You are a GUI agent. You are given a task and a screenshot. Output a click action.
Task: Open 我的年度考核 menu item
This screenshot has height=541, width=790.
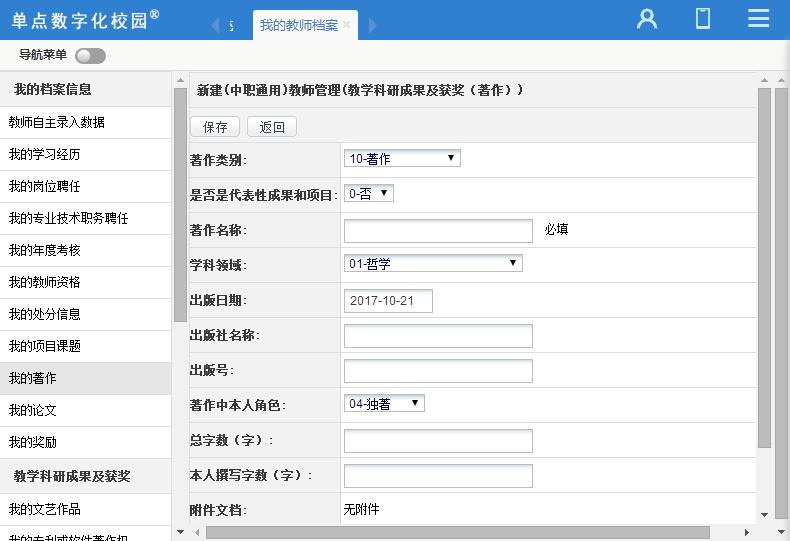pyautogui.click(x=86, y=250)
